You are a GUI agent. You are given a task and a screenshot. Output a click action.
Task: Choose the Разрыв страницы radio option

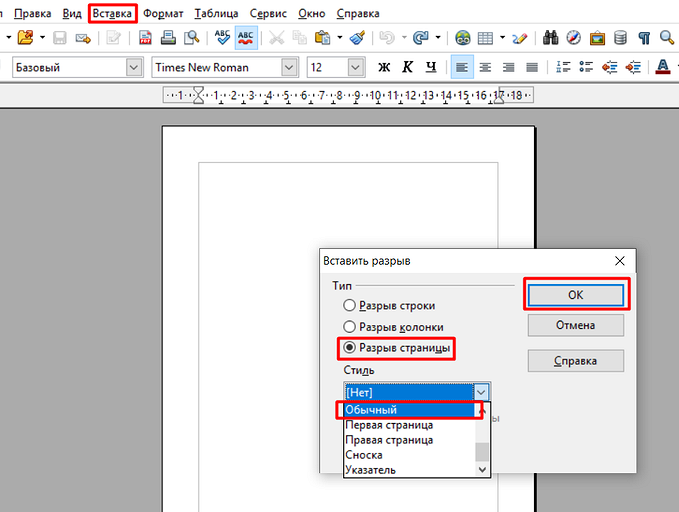[x=349, y=348]
